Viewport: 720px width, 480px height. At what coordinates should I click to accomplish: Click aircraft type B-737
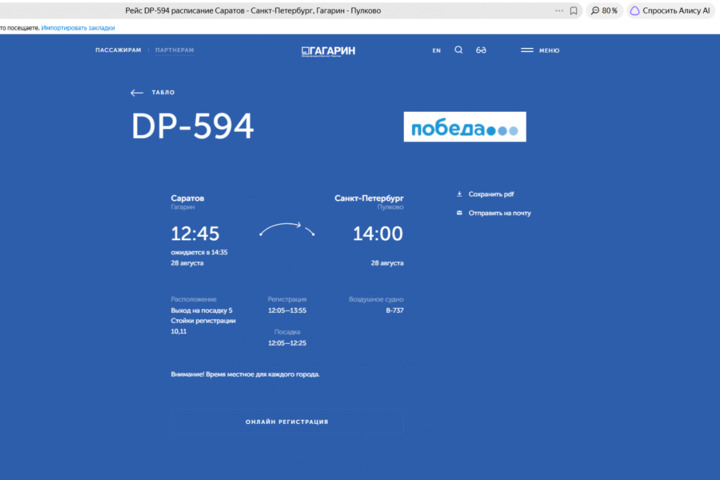[x=395, y=311]
